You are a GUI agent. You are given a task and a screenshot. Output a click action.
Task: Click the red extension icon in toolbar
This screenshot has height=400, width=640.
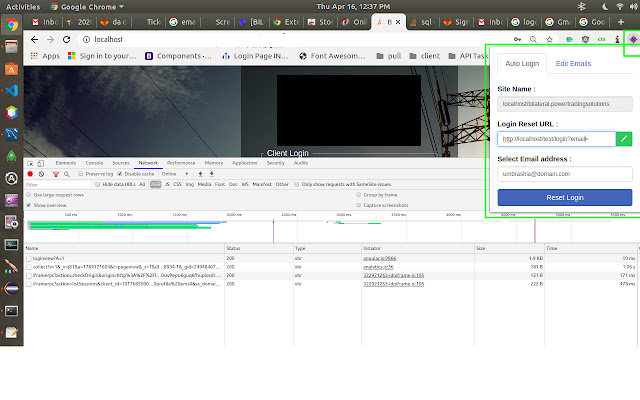[x=632, y=39]
